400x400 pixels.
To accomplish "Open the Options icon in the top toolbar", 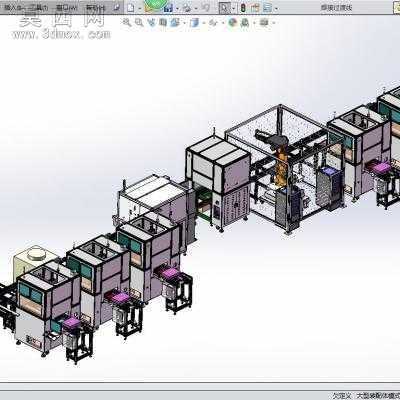I will (268, 8).
